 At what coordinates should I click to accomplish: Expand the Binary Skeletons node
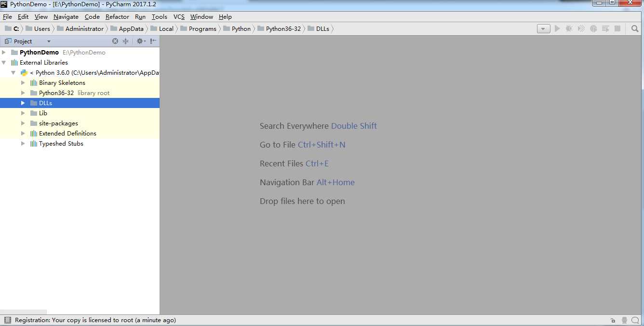(23, 83)
